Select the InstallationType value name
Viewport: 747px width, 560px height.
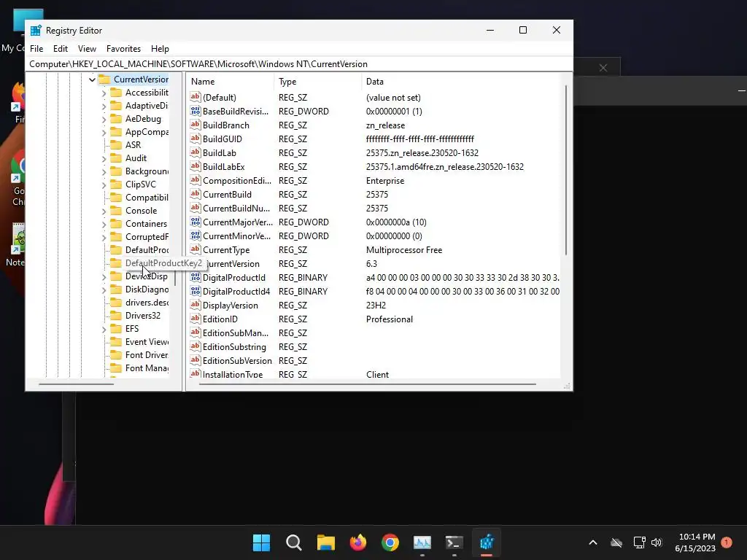pyautogui.click(x=233, y=374)
